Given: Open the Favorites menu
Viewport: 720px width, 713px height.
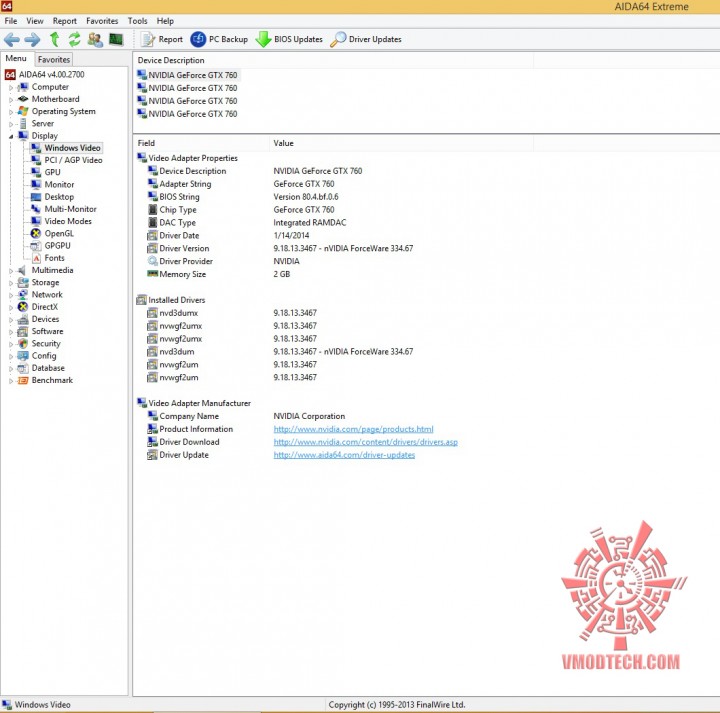Looking at the screenshot, I should click(102, 21).
